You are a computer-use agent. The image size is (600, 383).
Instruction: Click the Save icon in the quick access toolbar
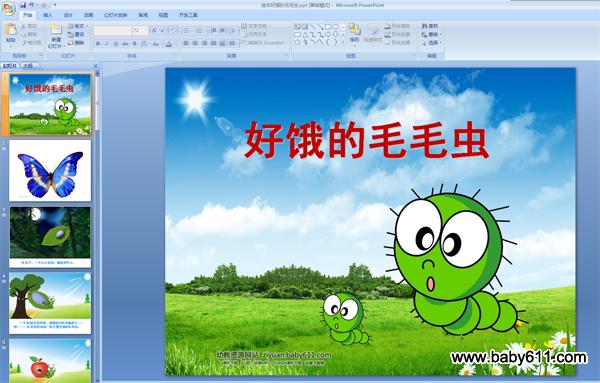[23, 5]
